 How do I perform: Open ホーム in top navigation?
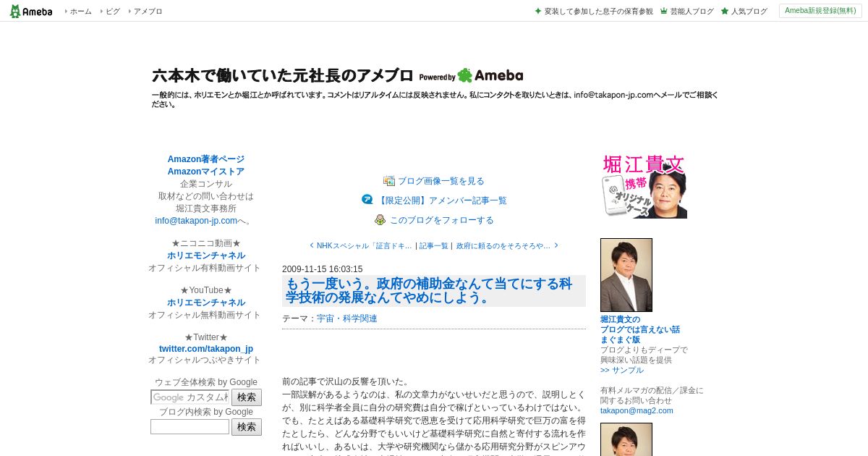tap(80, 12)
